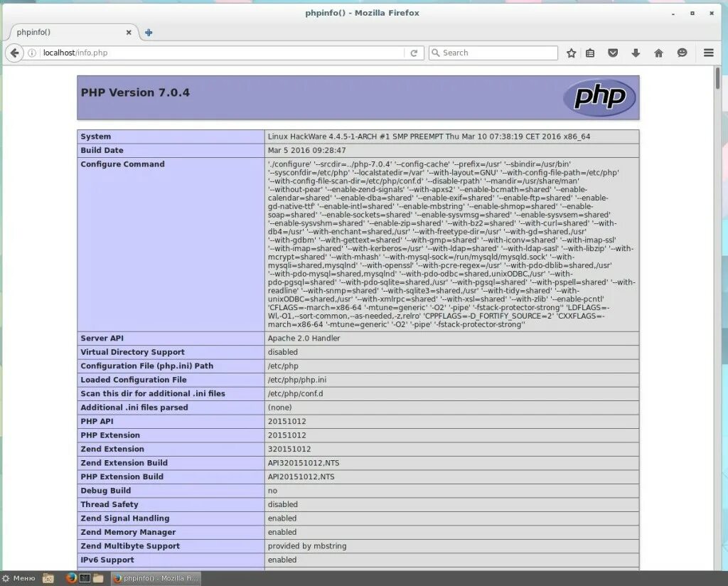Click the 'Apache 2.0 Handler' value
Viewport: 728px width, 586px height.
pos(304,339)
